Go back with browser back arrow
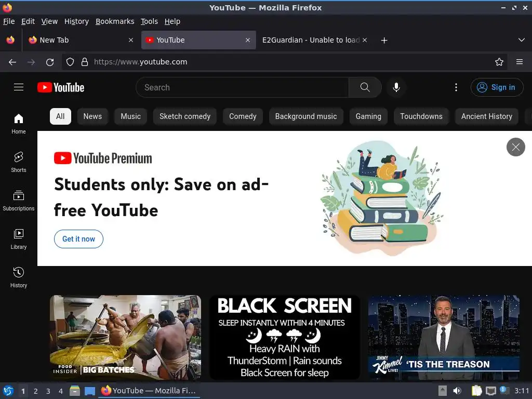The height and width of the screenshot is (399, 532). (x=12, y=62)
